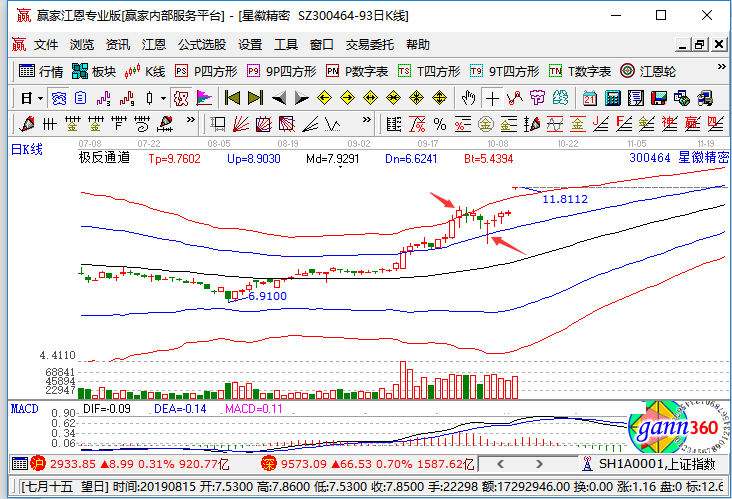Click the circled 金 icon

pyautogui.click(x=486, y=124)
